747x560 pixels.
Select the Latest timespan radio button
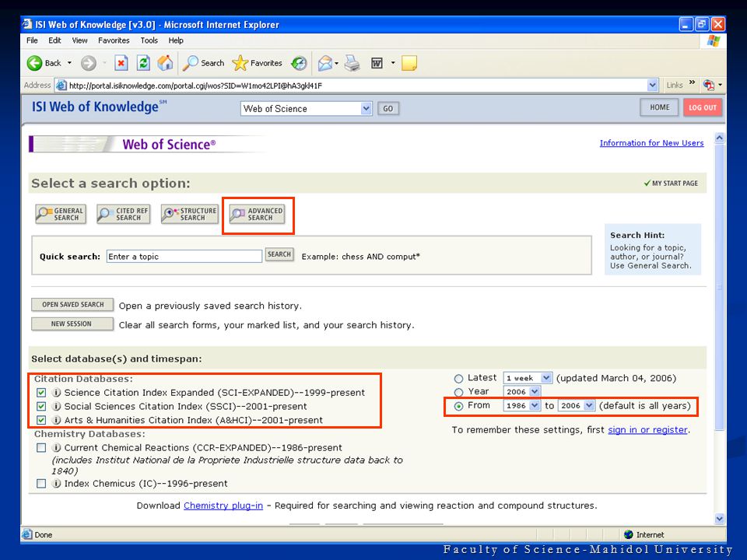coord(459,379)
